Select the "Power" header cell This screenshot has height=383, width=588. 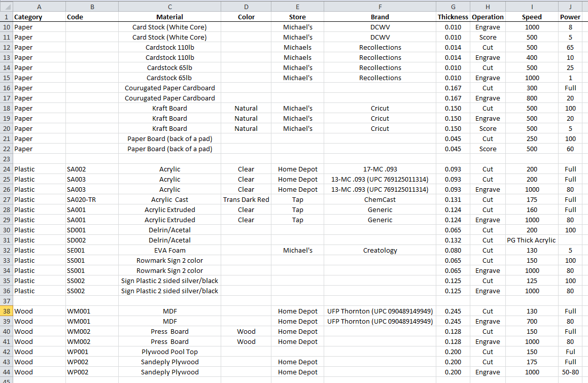[x=570, y=17]
